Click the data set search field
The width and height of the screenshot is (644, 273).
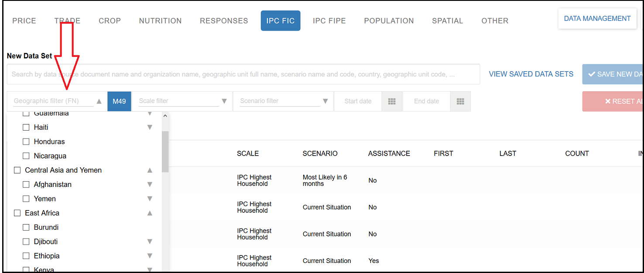[x=243, y=74]
